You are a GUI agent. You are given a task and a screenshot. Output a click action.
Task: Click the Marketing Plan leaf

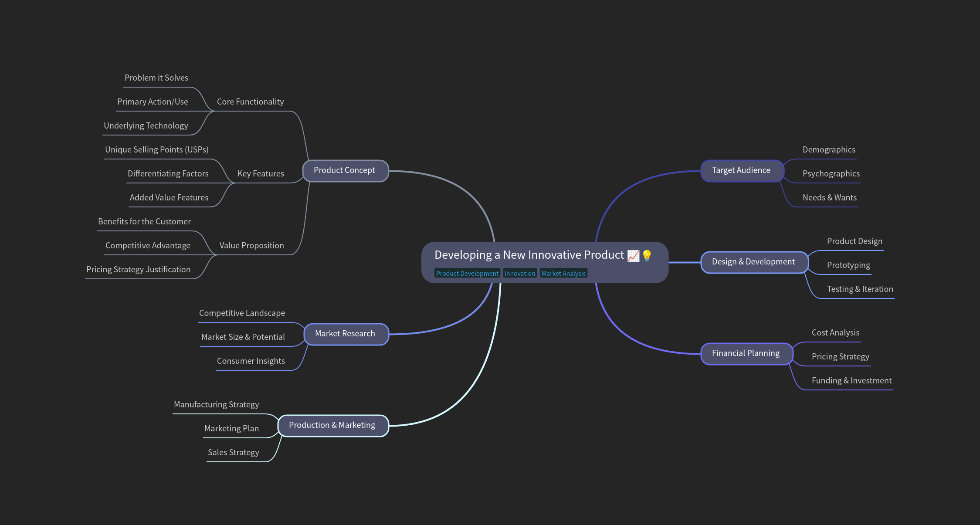point(231,429)
